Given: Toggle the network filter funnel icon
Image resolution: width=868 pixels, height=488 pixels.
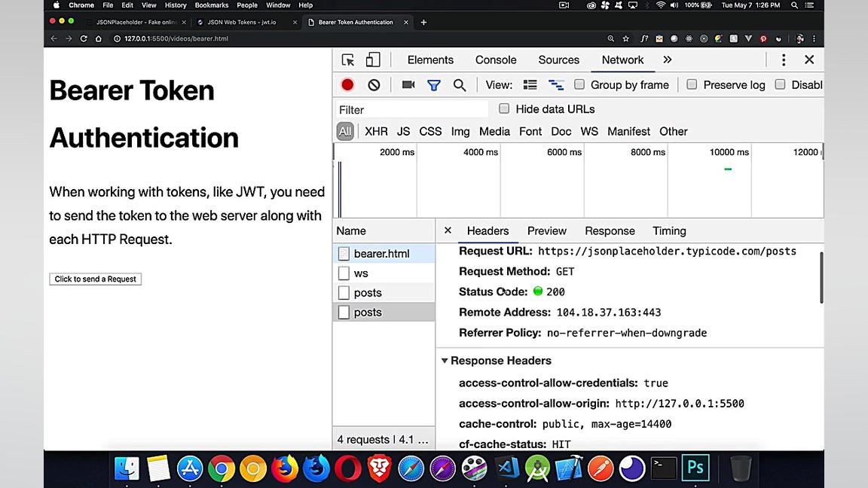Looking at the screenshot, I should point(434,85).
